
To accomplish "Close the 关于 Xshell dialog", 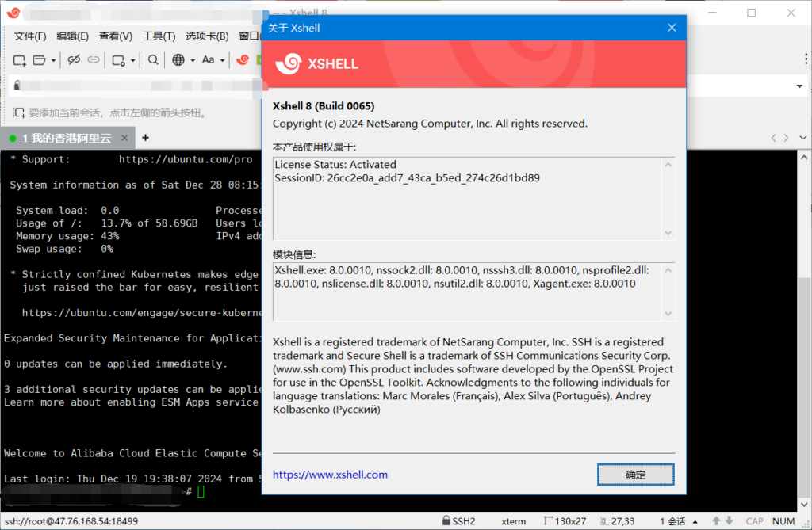I will (x=672, y=28).
